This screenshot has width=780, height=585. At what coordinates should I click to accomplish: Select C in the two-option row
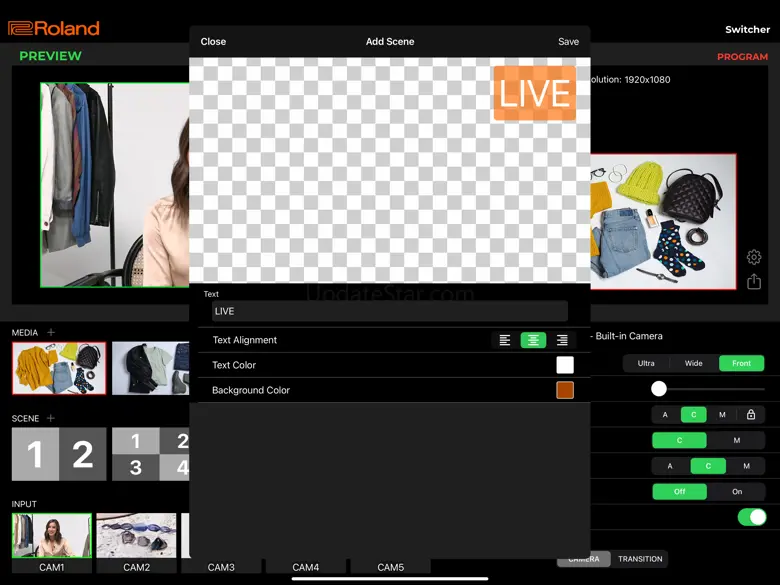[679, 440]
